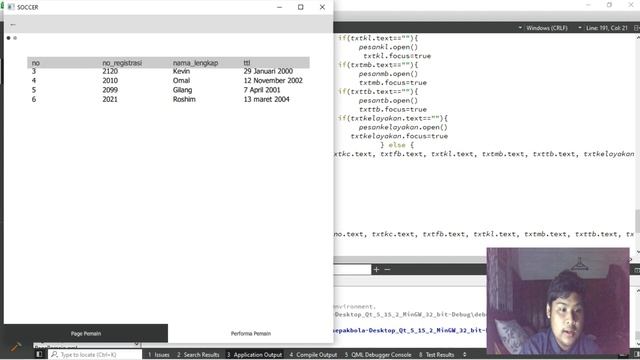
Task: Click date '13 maret 2004'
Action: point(266,99)
